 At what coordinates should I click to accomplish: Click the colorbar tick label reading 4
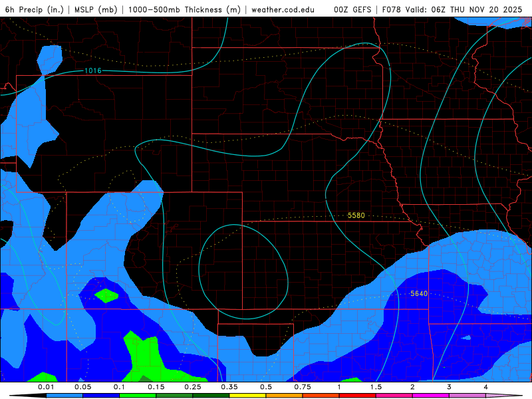pos(486,387)
